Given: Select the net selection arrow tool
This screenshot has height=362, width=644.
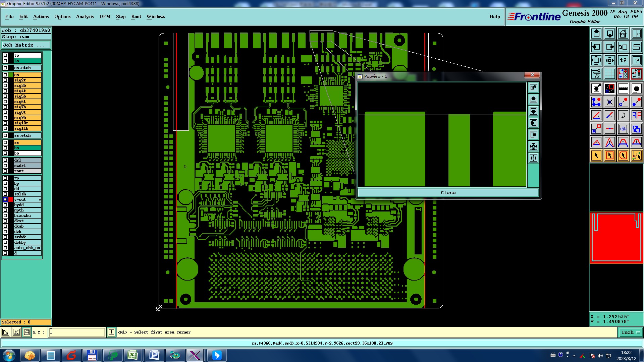Looking at the screenshot, I should coord(636,156).
